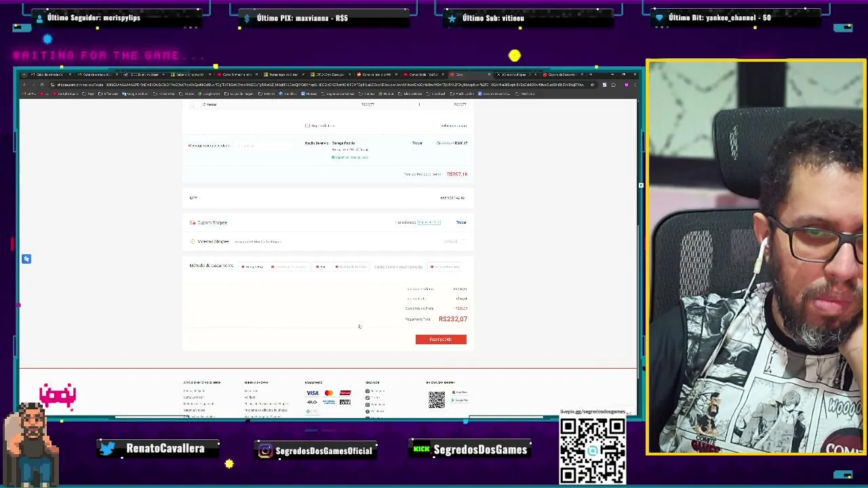This screenshot has height=488, width=868.
Task: Click the Visa logo in footer
Action: click(312, 393)
